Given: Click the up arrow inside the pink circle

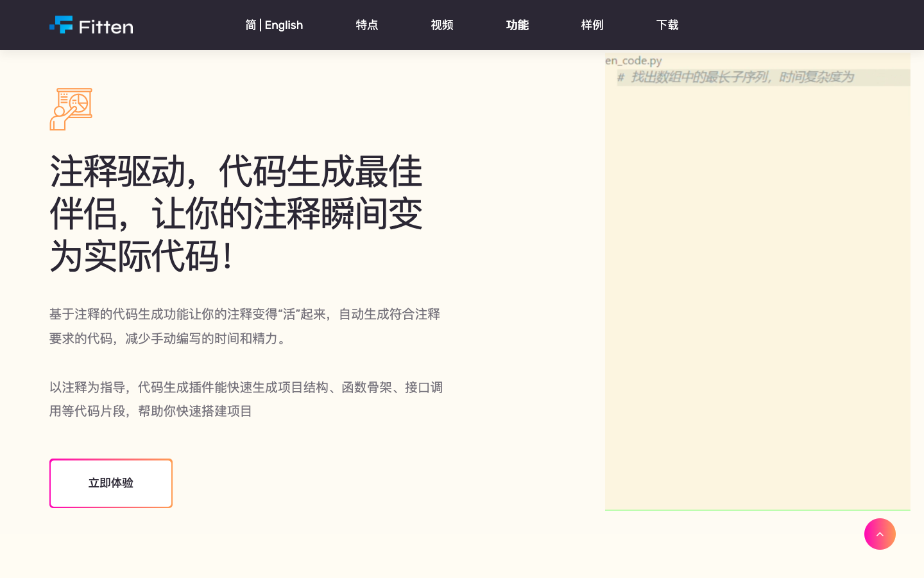Looking at the screenshot, I should pyautogui.click(x=880, y=534).
